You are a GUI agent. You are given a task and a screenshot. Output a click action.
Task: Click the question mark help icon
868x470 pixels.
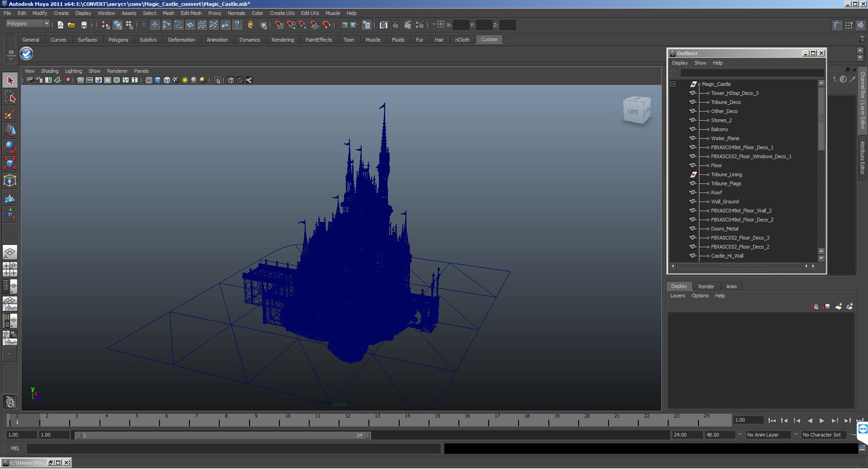237,25
